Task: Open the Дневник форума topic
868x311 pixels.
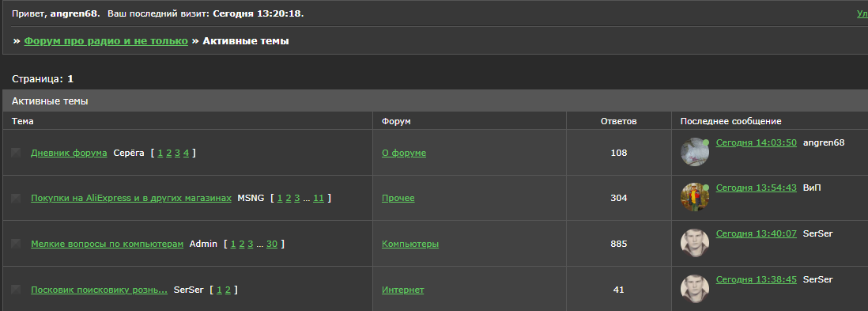Action: click(x=70, y=153)
